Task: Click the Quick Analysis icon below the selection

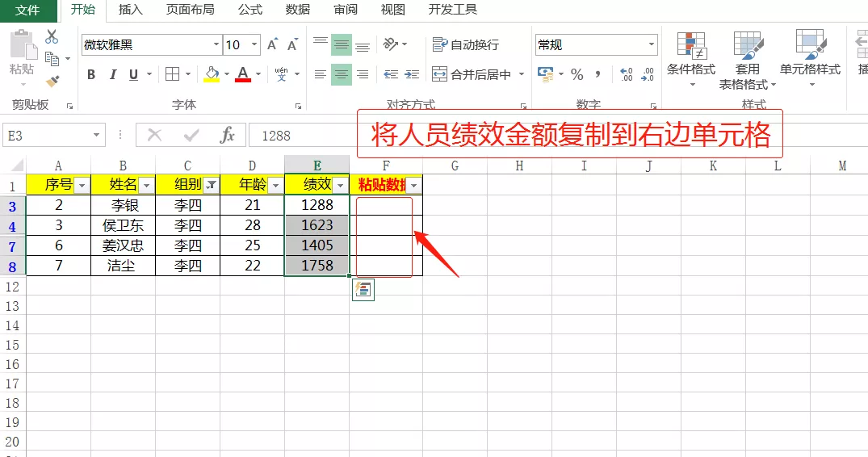Action: (x=363, y=290)
